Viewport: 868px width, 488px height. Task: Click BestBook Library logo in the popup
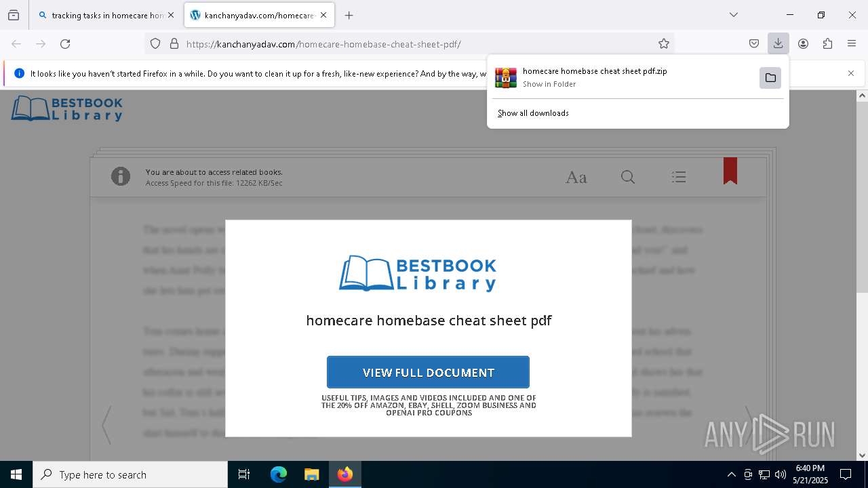pyautogui.click(x=418, y=273)
